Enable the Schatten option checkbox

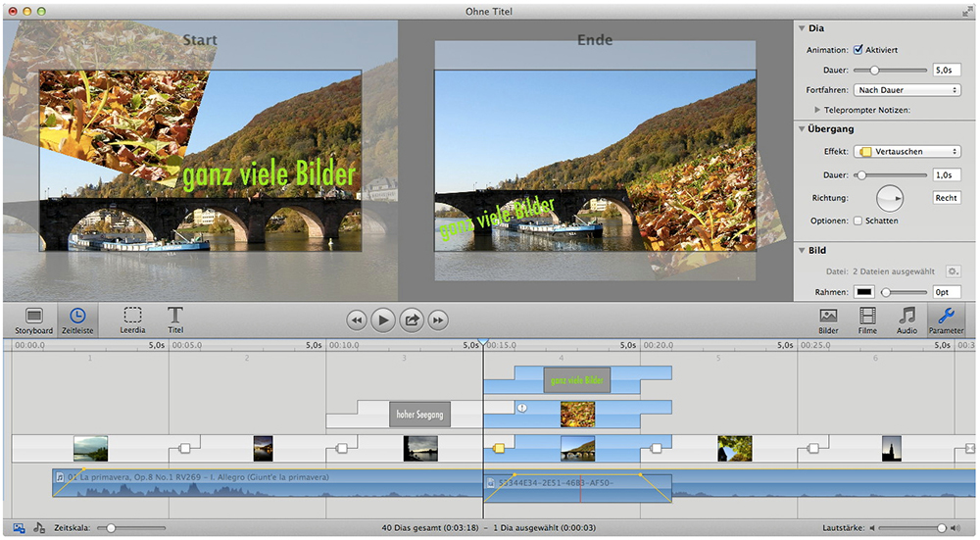tap(858, 221)
